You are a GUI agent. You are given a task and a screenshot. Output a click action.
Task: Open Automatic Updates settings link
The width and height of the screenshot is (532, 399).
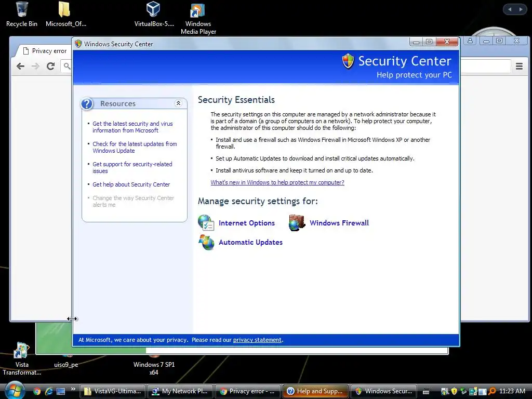pos(250,242)
